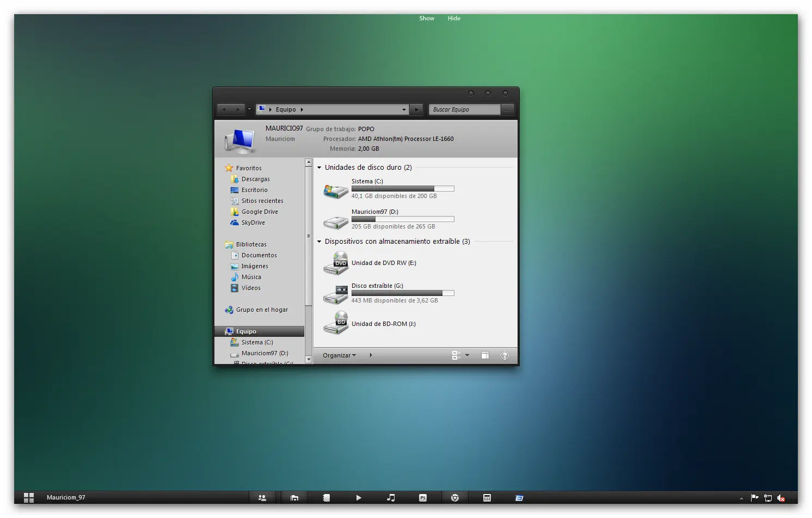Expand breadcrumb arrow before Equipo
Image resolution: width=812 pixels, height=518 pixels.
[270, 109]
